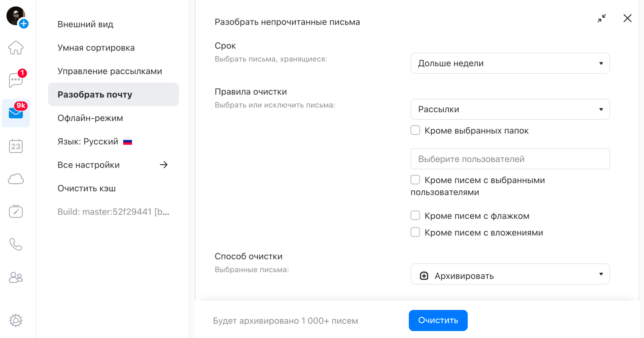The width and height of the screenshot is (644, 338).
Task: Collapse the panel with minimize arrows icon
Action: [602, 18]
